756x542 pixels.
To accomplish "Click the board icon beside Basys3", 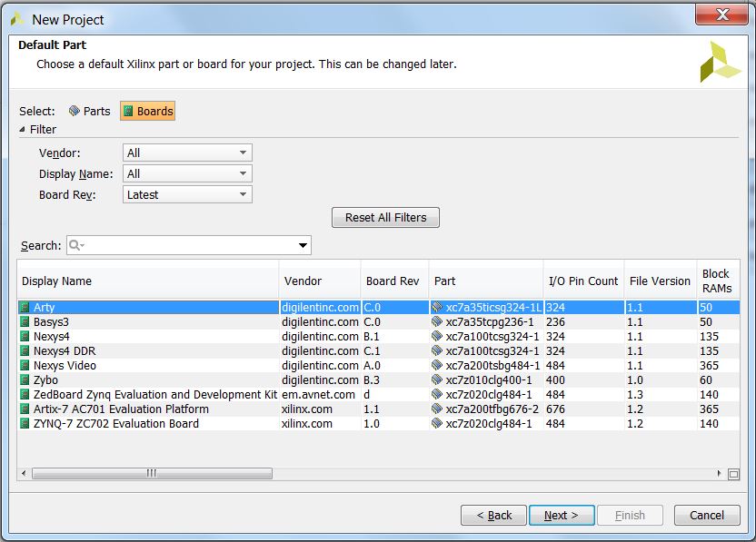I will tap(25, 321).
